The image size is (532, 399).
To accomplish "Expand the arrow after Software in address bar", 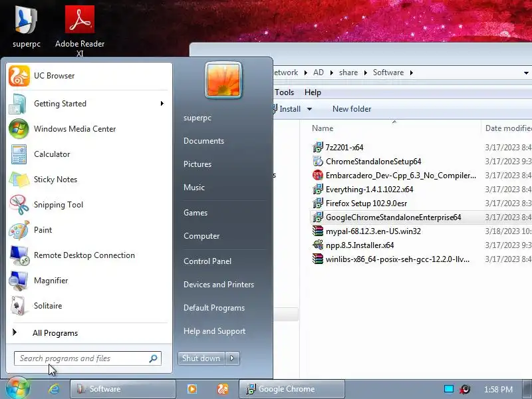I will [411, 72].
